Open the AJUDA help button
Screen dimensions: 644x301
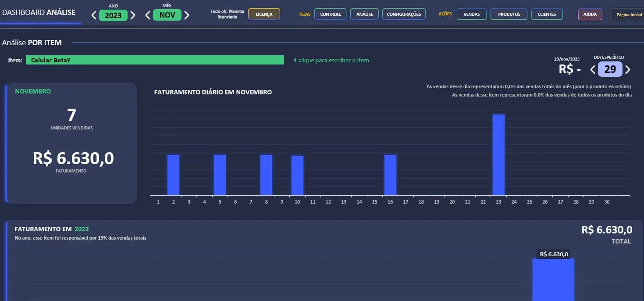590,14
